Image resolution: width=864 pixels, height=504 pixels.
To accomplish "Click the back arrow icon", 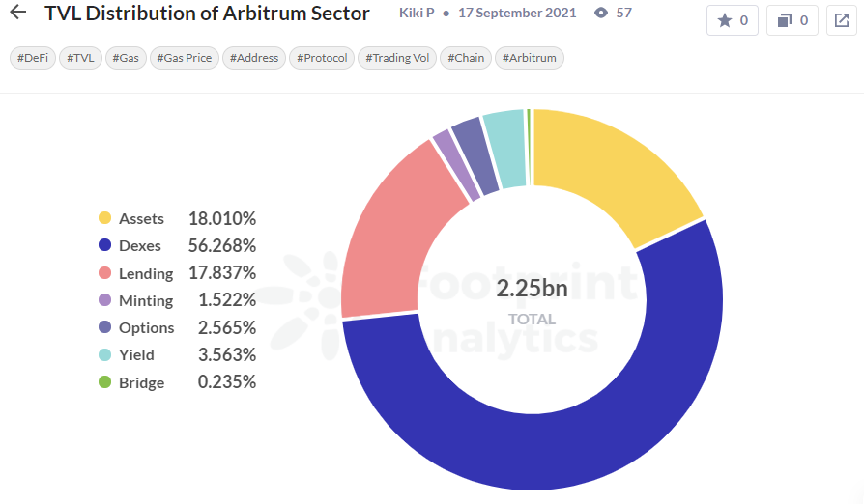I will [18, 14].
